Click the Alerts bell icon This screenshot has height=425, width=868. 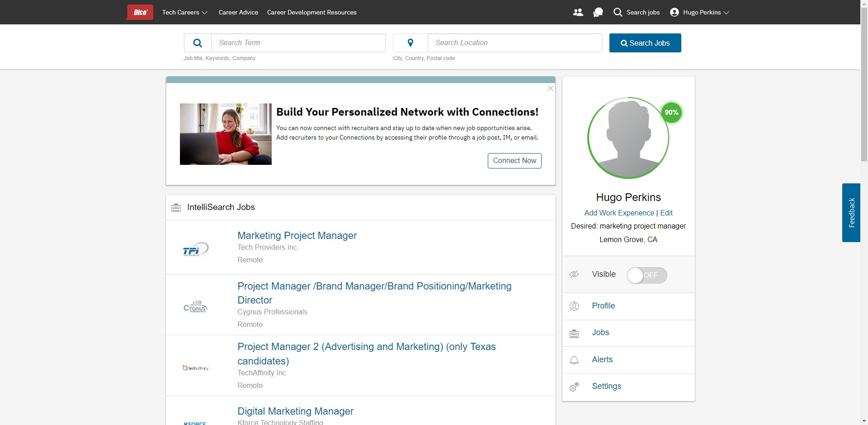(574, 360)
